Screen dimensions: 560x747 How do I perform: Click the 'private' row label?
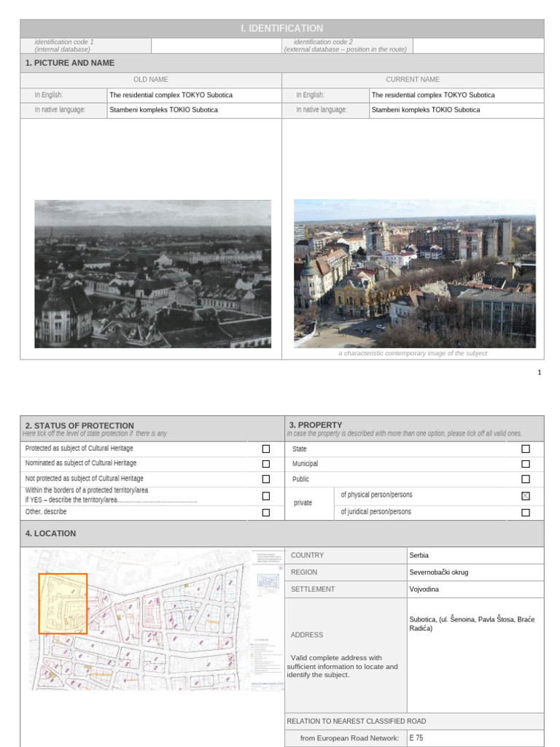pos(303,503)
